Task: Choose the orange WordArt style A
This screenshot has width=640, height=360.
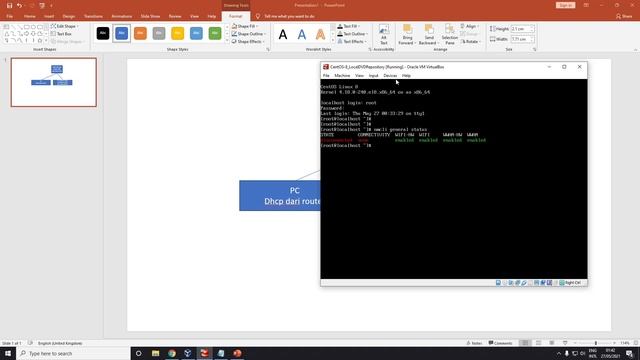Action: point(320,35)
